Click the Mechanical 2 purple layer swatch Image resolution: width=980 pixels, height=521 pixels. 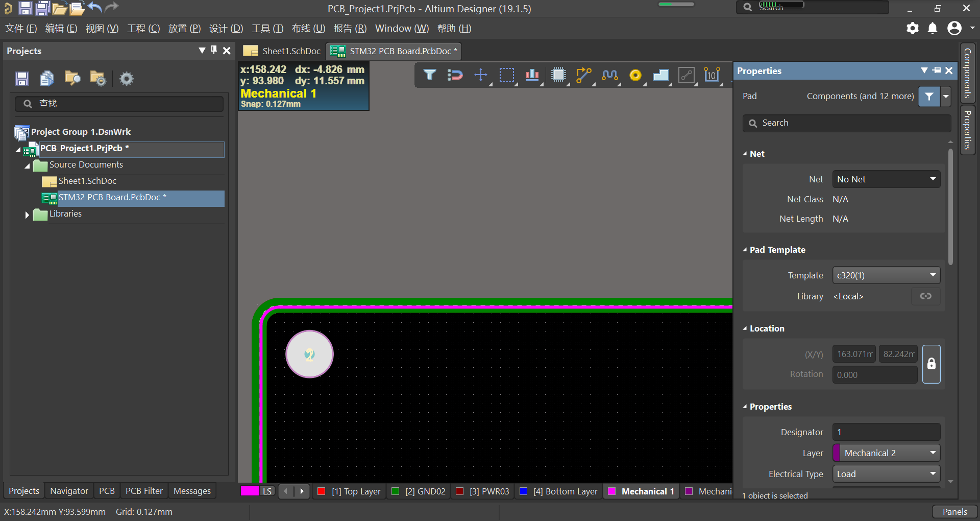(x=689, y=491)
